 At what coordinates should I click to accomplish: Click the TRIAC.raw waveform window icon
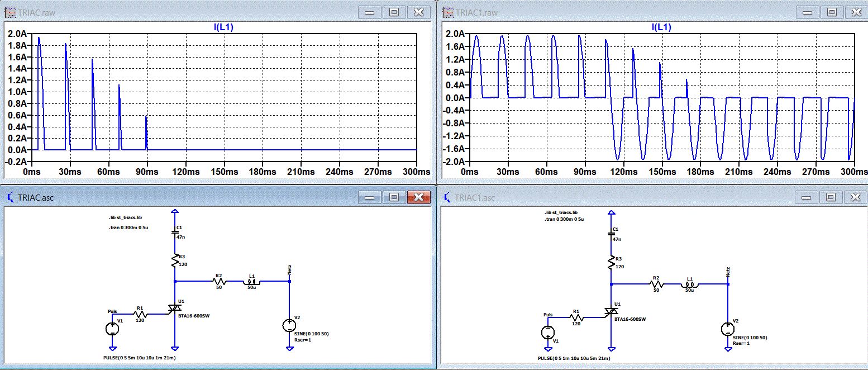(x=9, y=12)
